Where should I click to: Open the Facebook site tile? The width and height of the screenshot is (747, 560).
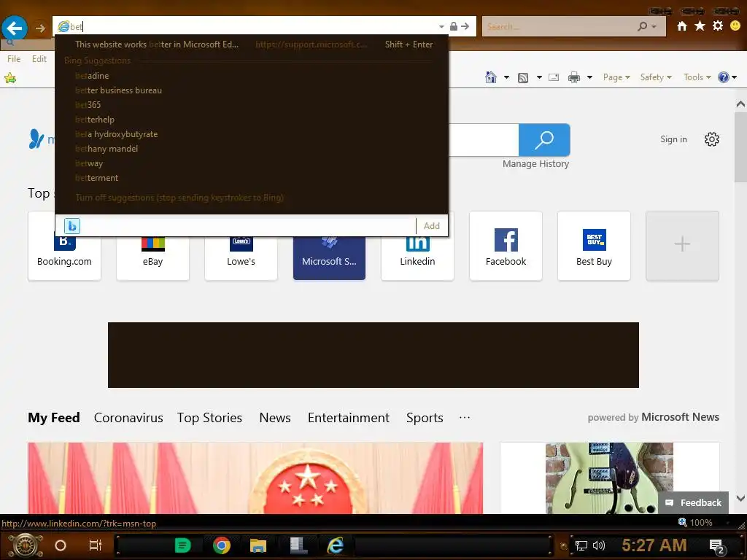click(506, 246)
